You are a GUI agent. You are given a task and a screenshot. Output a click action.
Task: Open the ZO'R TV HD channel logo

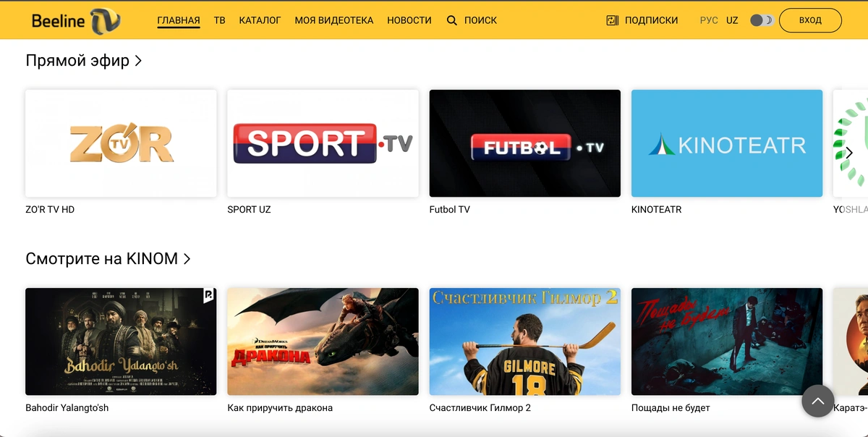point(121,143)
